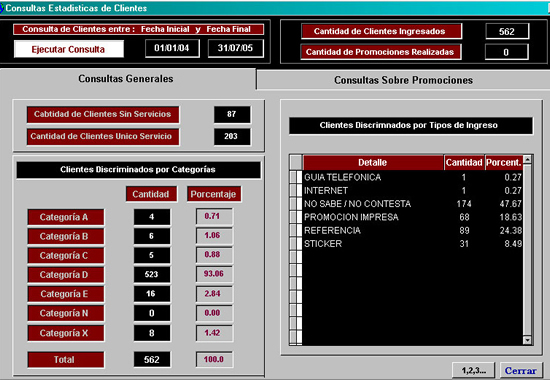Switch to Consultas Generales tab
This screenshot has height=380, width=550.
(126, 79)
